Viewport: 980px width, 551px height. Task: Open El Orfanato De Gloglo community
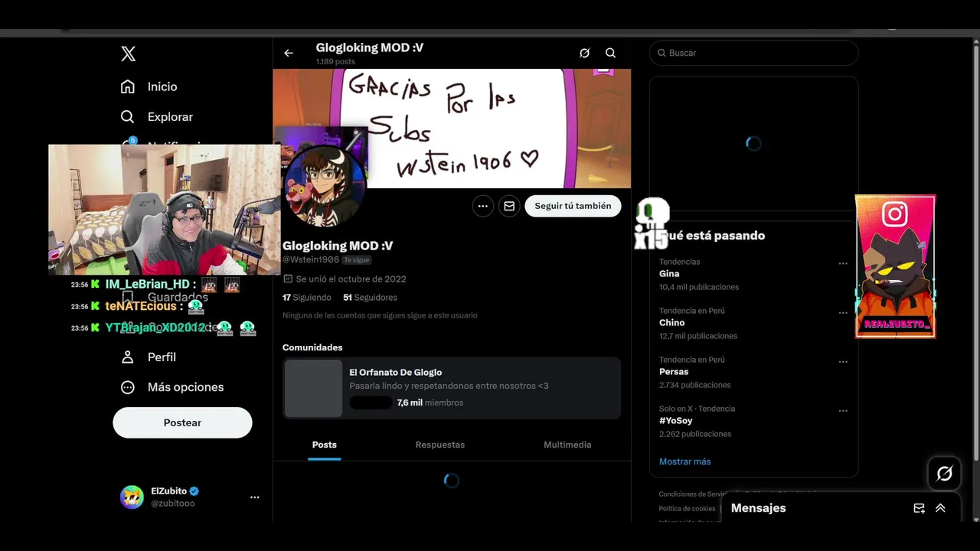pyautogui.click(x=452, y=388)
